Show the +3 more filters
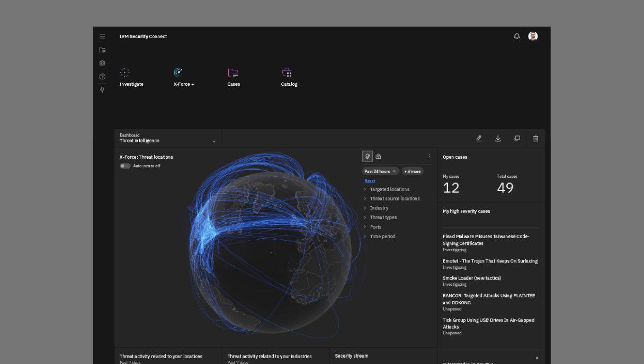644x364 pixels. (413, 171)
